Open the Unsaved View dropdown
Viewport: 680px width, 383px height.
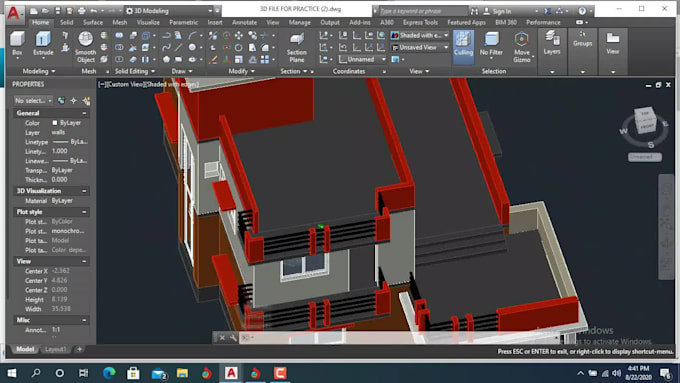(x=420, y=47)
